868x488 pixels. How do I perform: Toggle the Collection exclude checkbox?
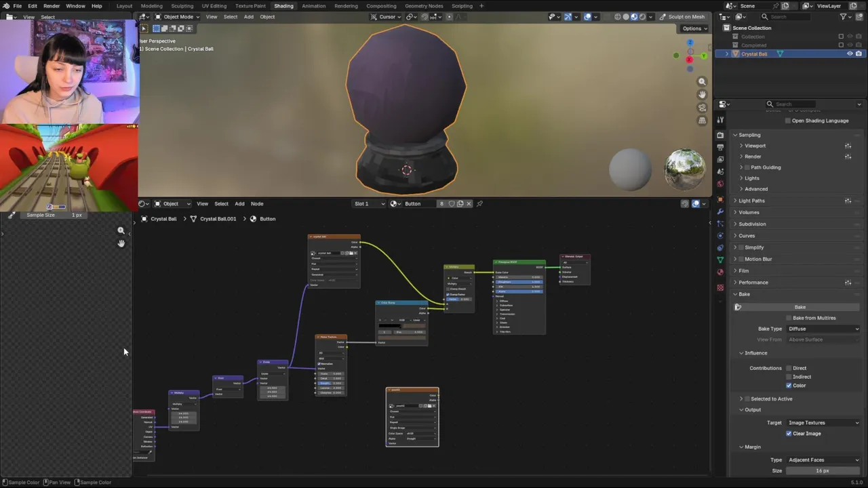tap(841, 37)
